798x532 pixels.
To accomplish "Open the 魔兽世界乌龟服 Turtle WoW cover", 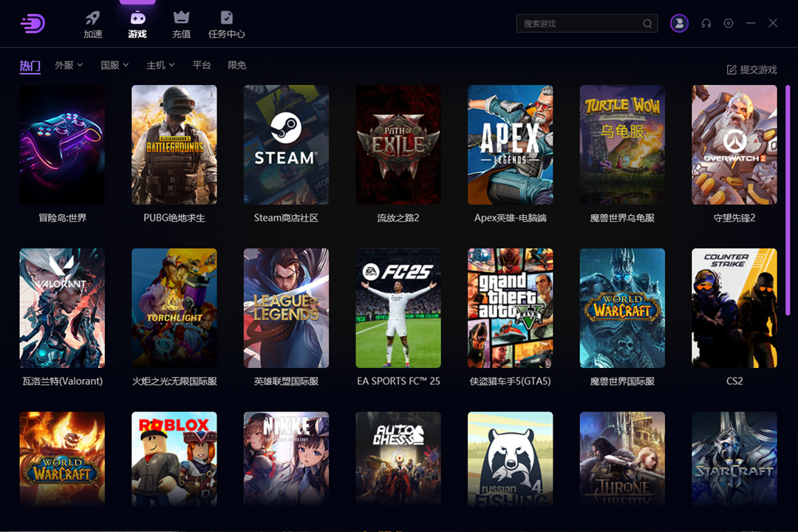I will click(622, 145).
